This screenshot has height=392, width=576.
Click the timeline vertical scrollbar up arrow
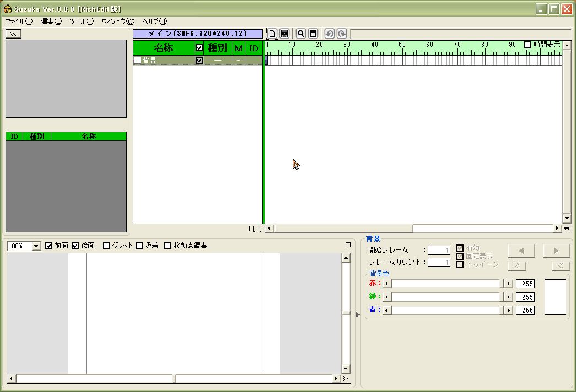pos(567,45)
